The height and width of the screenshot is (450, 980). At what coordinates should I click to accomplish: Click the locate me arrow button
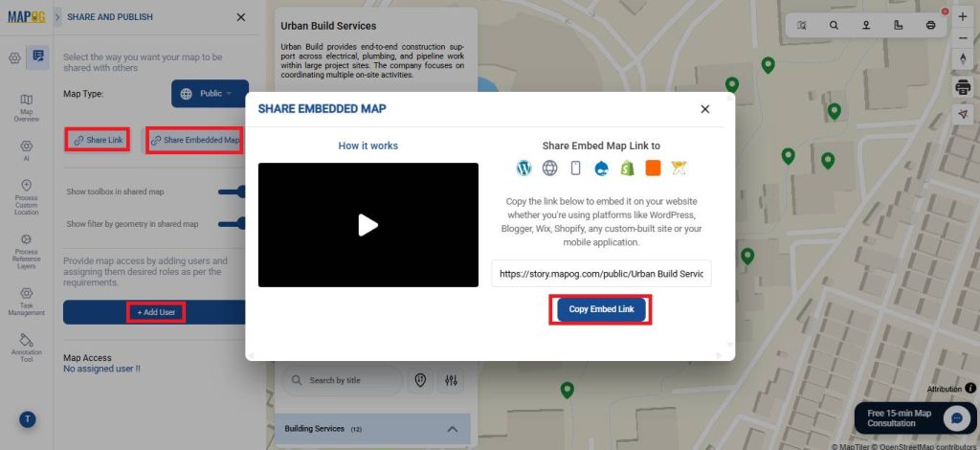[x=963, y=114]
